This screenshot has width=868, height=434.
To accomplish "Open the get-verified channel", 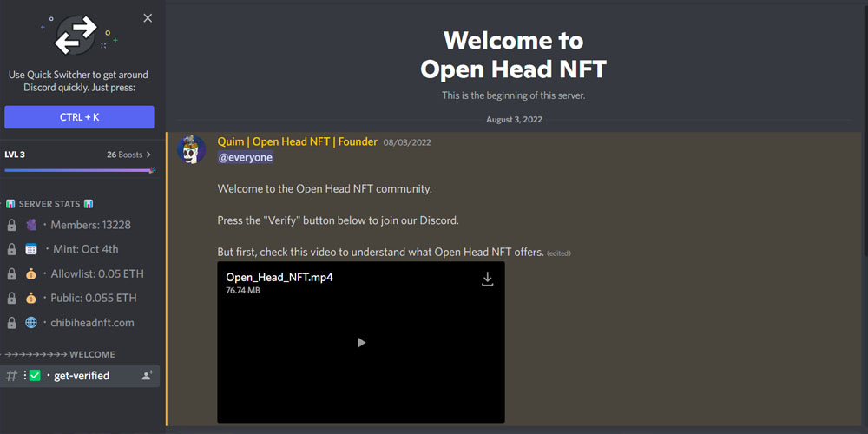I will click(x=80, y=376).
